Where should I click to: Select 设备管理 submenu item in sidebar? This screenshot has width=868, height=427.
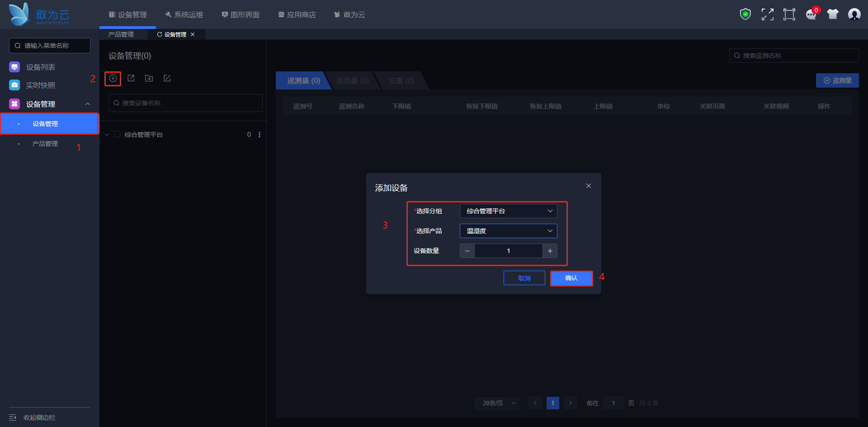[x=50, y=124]
